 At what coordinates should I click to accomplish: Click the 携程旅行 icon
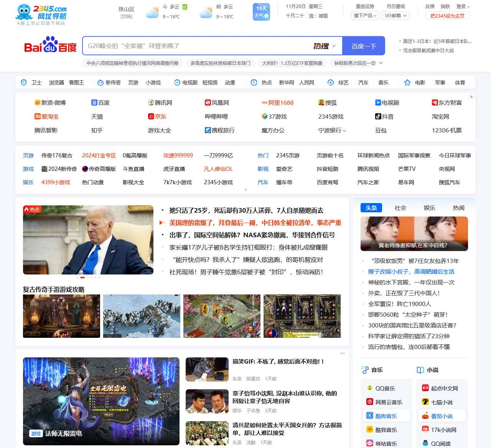pos(208,131)
